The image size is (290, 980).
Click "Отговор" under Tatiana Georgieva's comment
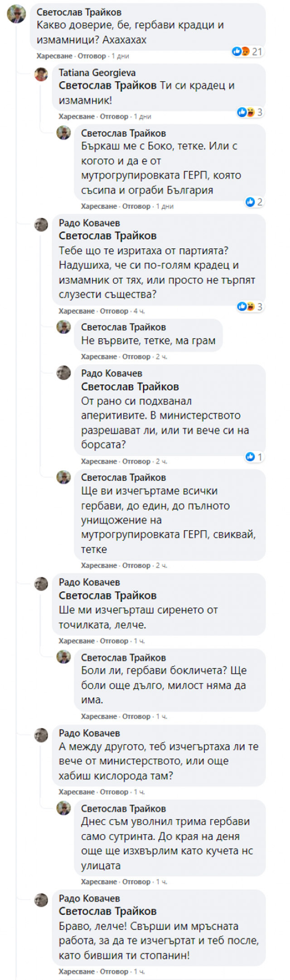click(114, 116)
